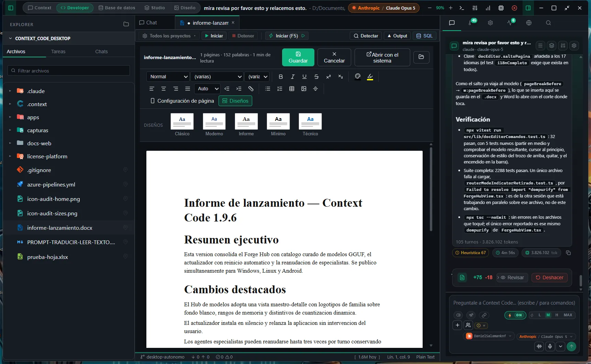
Task: Select the MAX effort level
Action: [x=568, y=315]
